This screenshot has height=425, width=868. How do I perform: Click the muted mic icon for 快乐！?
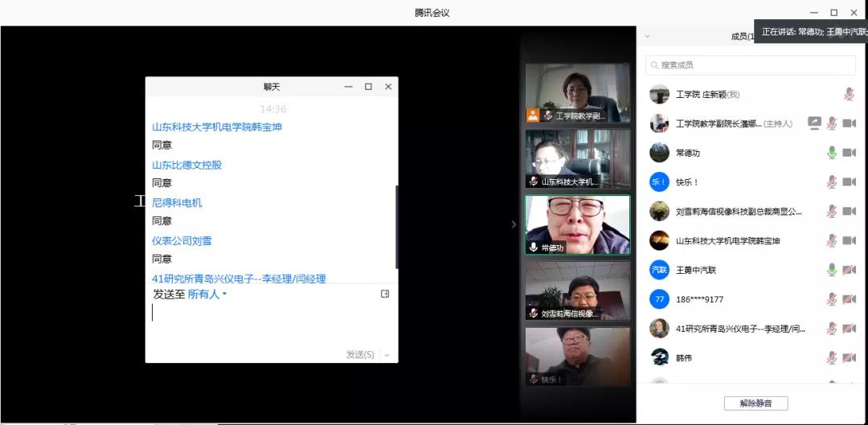pos(832,182)
